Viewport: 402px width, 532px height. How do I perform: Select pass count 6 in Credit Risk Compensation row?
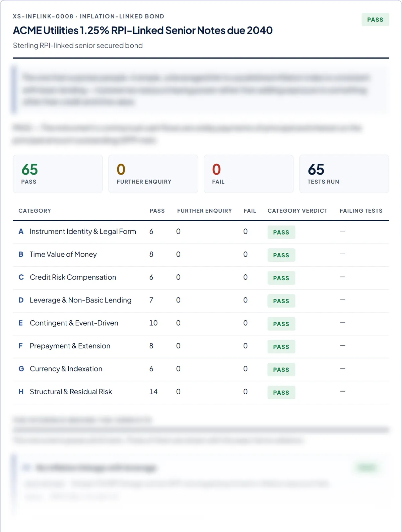point(151,277)
